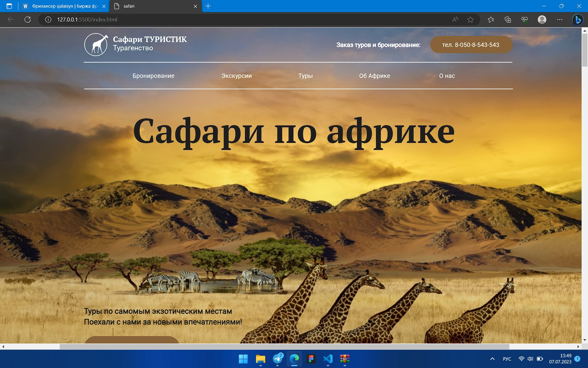Open Visual Studio Code from the taskbar

(x=328, y=359)
